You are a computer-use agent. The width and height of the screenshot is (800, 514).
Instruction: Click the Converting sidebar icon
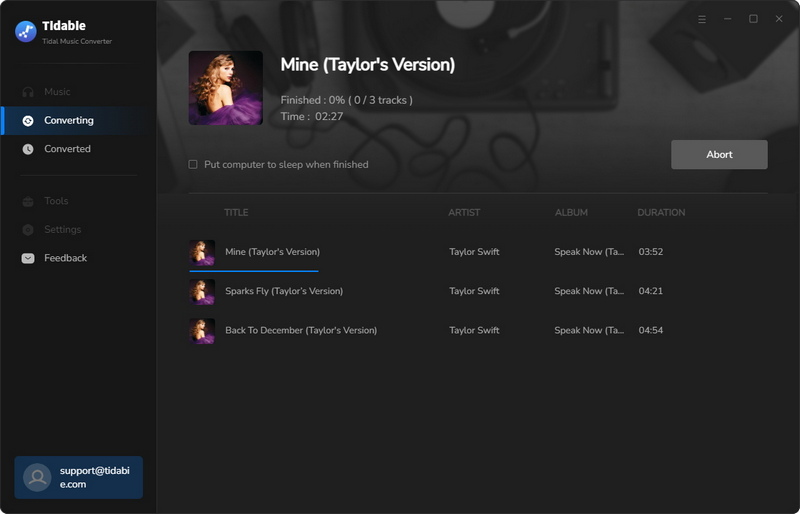pyautogui.click(x=28, y=120)
